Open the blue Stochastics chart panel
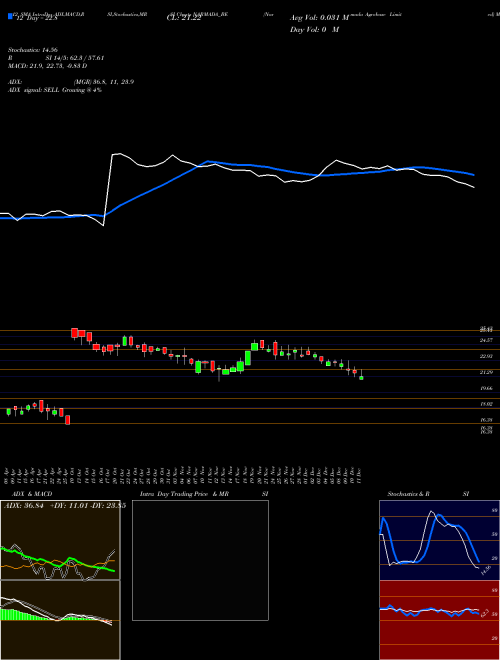This screenshot has height=660, width=500. click(439, 540)
